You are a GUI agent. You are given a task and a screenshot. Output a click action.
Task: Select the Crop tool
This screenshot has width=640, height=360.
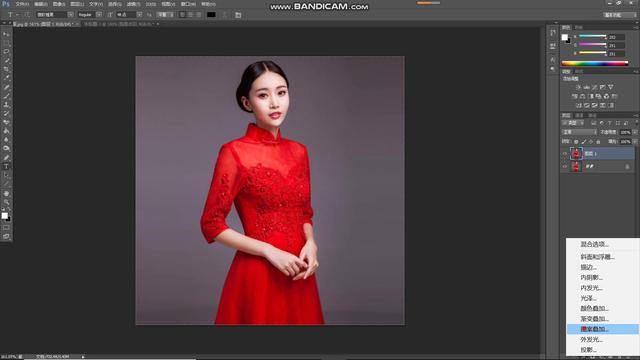(x=6, y=69)
